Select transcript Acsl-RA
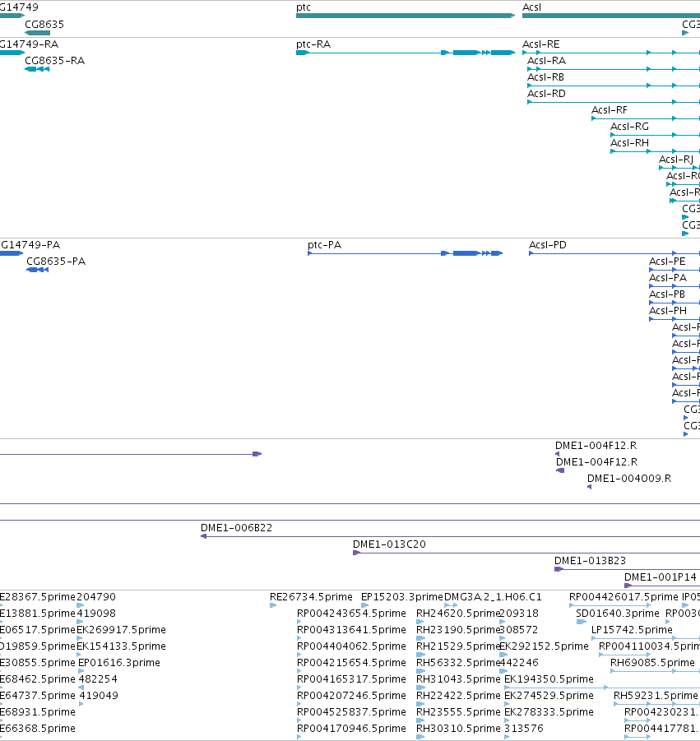 (546, 61)
